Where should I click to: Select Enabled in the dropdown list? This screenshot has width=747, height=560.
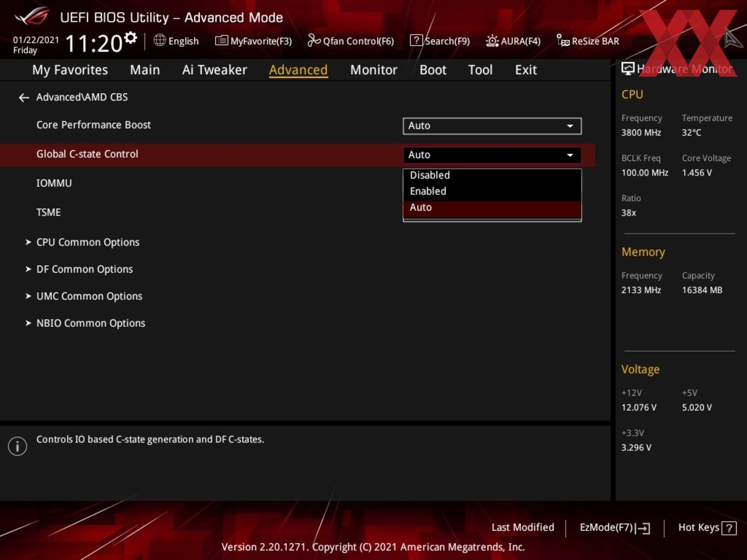[x=492, y=191]
